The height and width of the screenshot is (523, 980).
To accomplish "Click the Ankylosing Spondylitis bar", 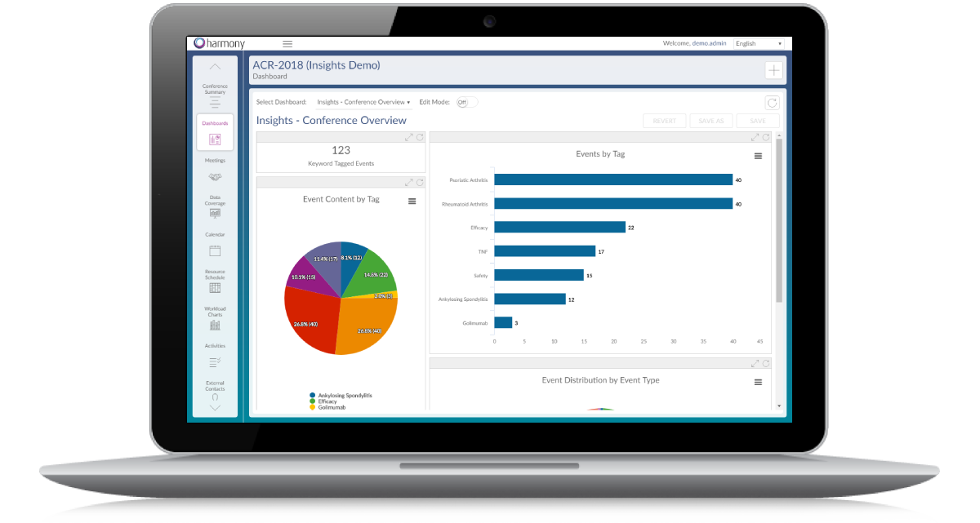I will coord(530,299).
